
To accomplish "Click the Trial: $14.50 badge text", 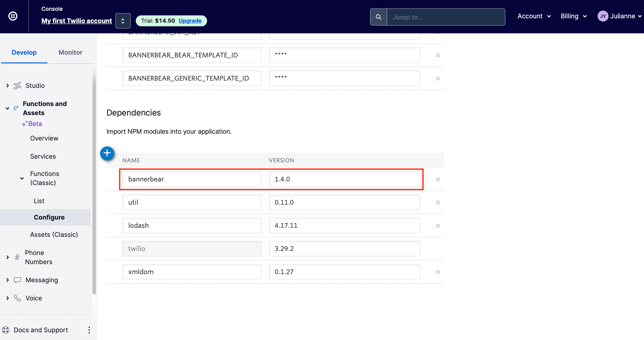I will 158,21.
